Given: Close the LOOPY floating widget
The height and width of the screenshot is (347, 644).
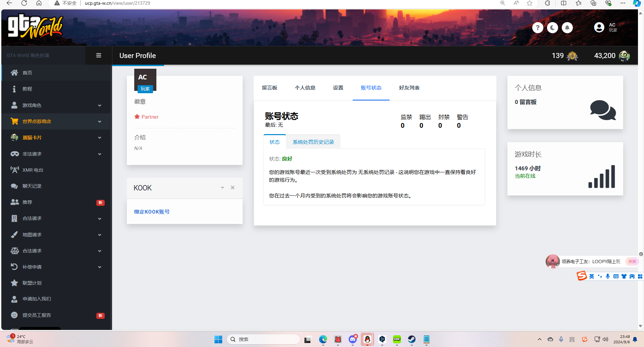Looking at the screenshot, I should click(641, 254).
